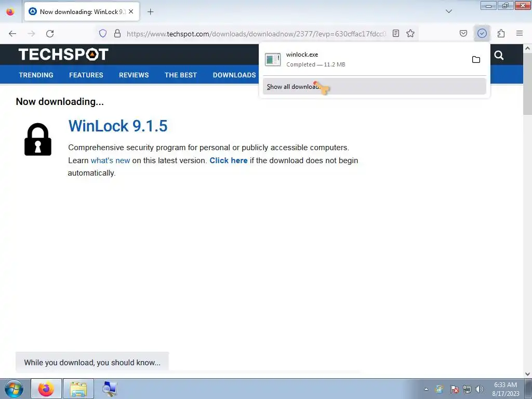Reload the current page
Image resolution: width=532 pixels, height=399 pixels.
(x=50, y=34)
